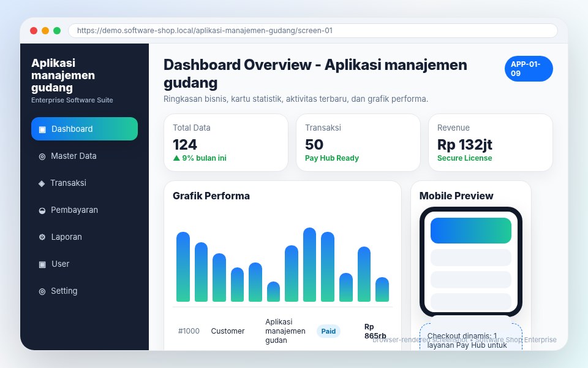Viewport: 588px width, 368px height.
Task: Select the Transaksi 50 stat card
Action: coord(358,142)
